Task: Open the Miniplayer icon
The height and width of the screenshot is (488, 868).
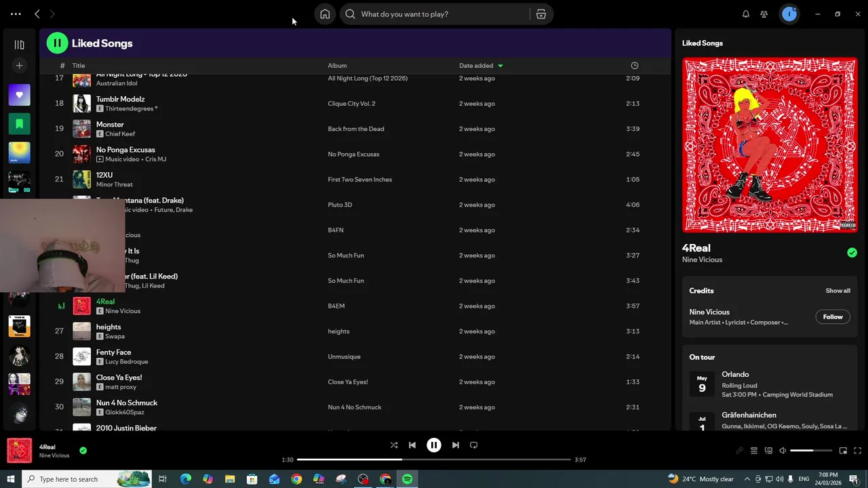Action: 843,451
